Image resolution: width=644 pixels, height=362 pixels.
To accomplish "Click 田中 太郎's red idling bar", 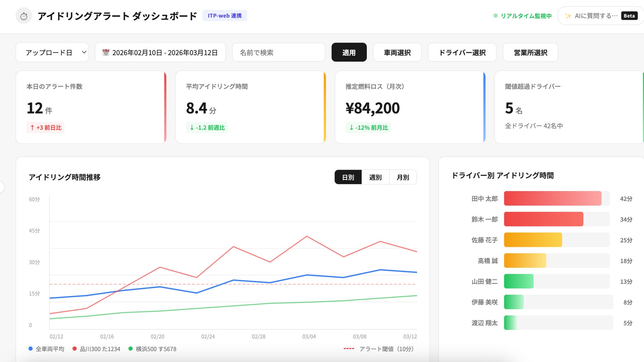I will (552, 198).
